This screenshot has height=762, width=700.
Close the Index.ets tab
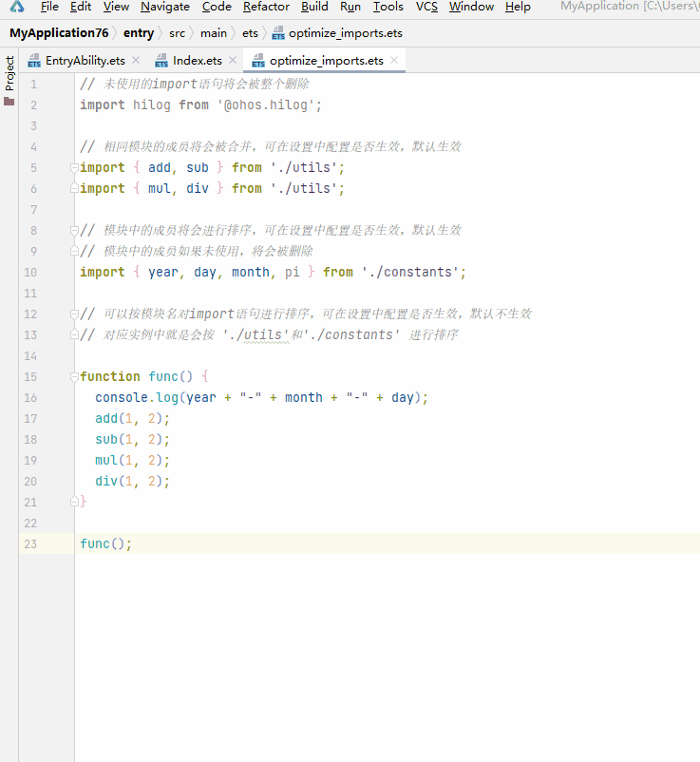pos(233,60)
